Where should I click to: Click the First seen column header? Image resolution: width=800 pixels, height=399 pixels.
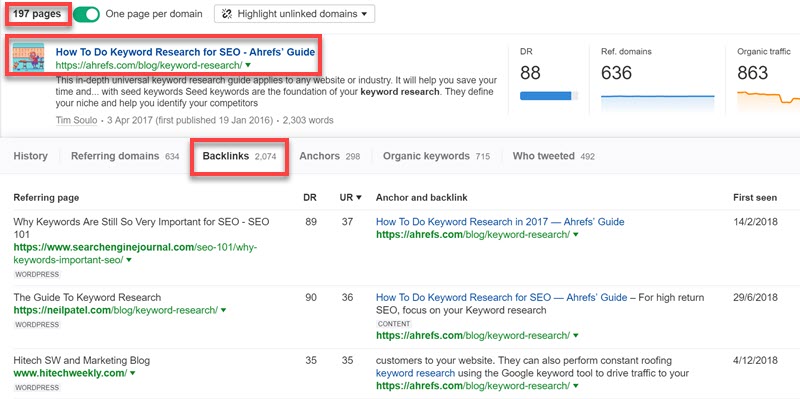(755, 197)
